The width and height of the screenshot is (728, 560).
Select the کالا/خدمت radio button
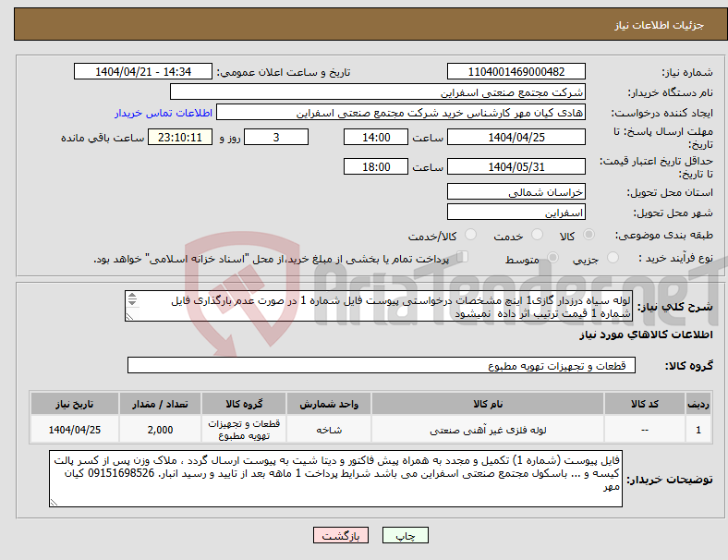471,235
